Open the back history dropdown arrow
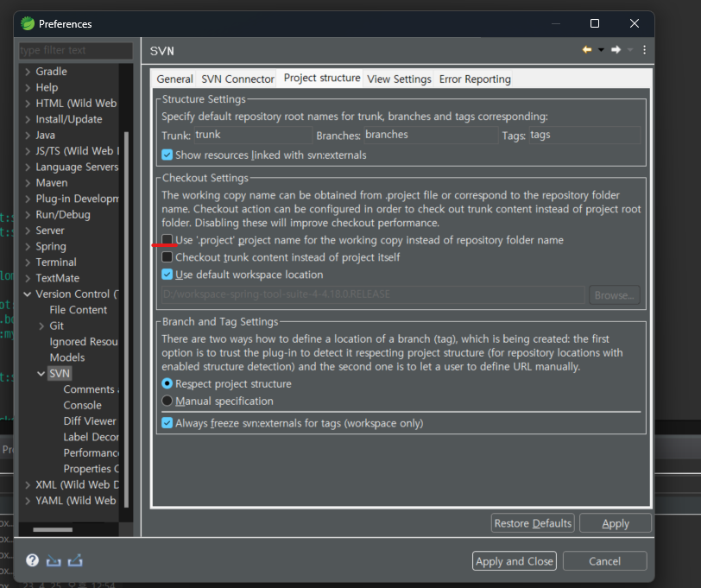This screenshot has width=701, height=588. (602, 50)
